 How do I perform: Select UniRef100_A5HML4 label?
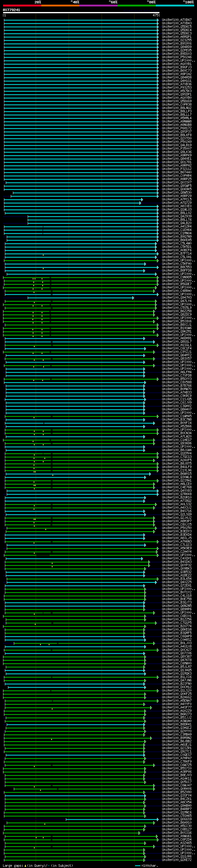tap(177, 118)
